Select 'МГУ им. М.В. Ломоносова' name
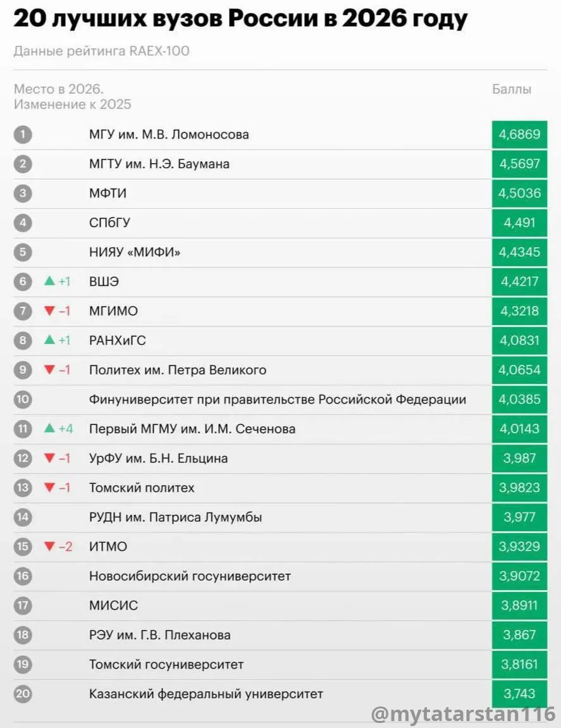The height and width of the screenshot is (728, 561). point(169,135)
